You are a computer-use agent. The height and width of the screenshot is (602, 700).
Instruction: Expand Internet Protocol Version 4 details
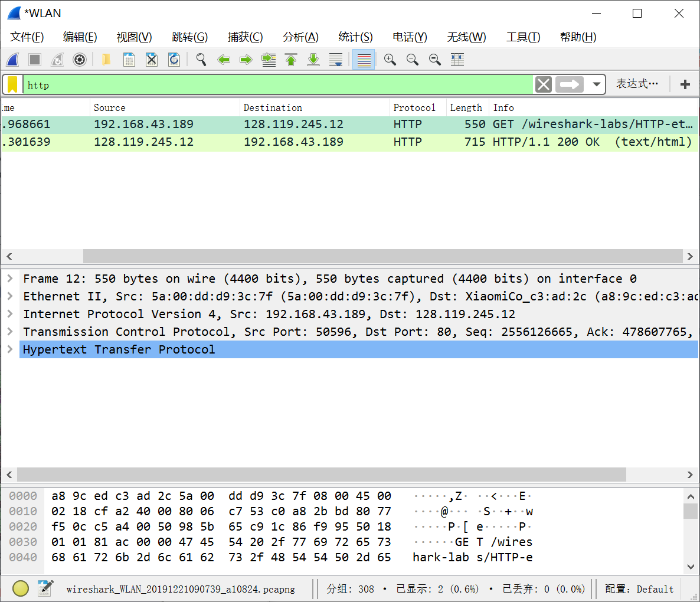coord(10,314)
